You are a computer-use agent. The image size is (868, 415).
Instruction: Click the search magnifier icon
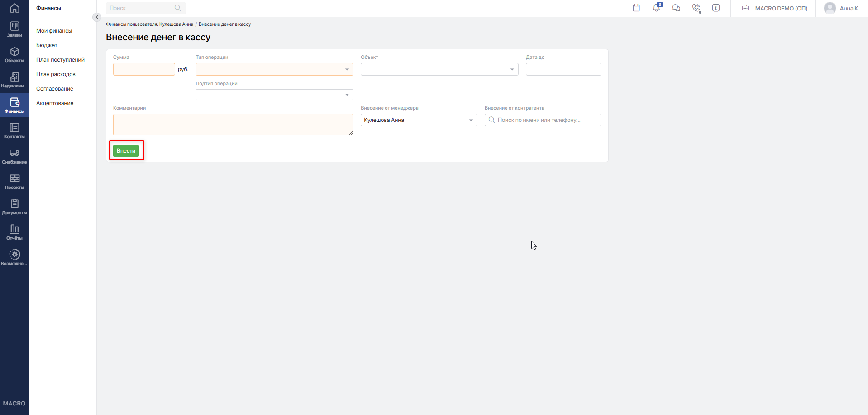tap(177, 8)
